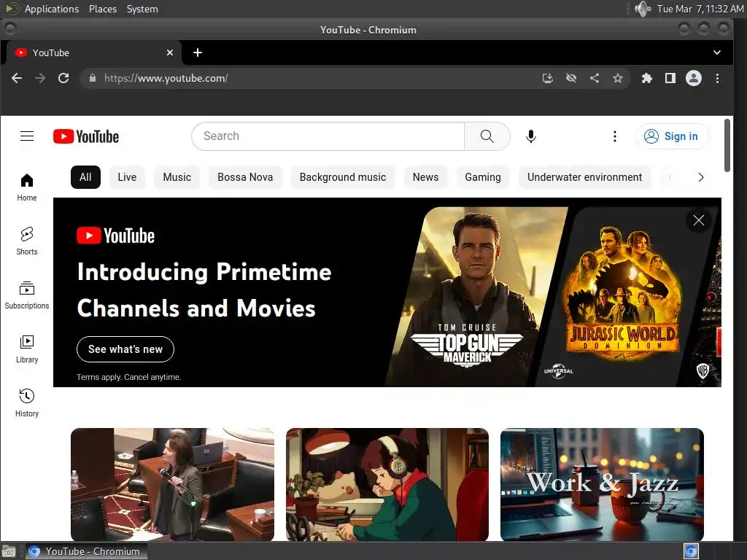Open the Work & Jazz video thumbnail
This screenshot has width=747, height=560.
(x=602, y=484)
